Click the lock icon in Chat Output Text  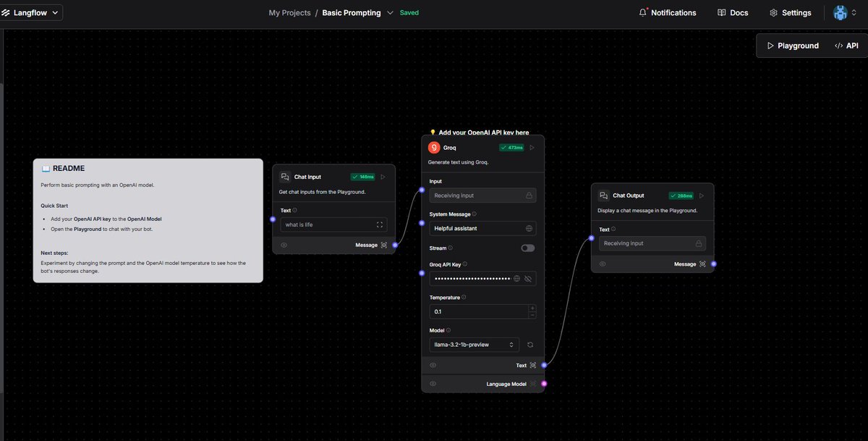699,243
